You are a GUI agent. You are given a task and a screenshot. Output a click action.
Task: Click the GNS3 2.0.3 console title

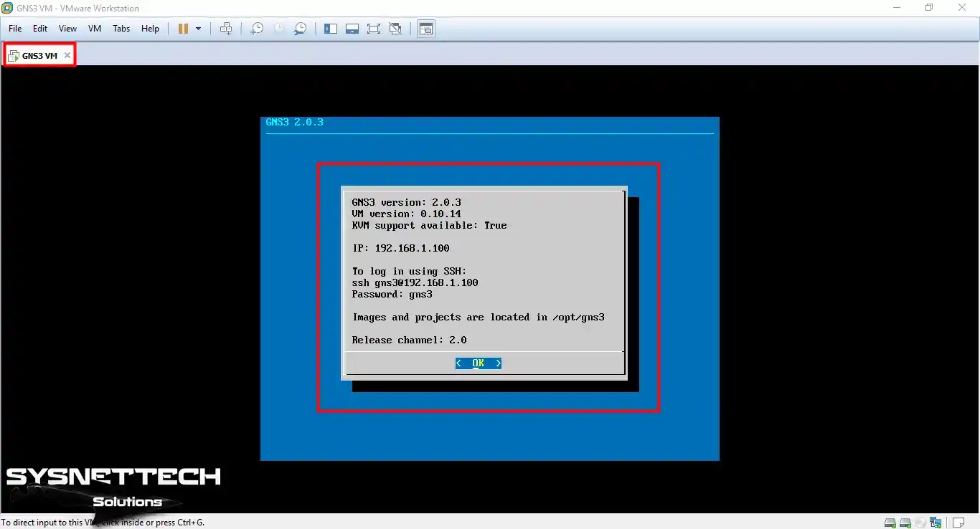click(x=294, y=122)
